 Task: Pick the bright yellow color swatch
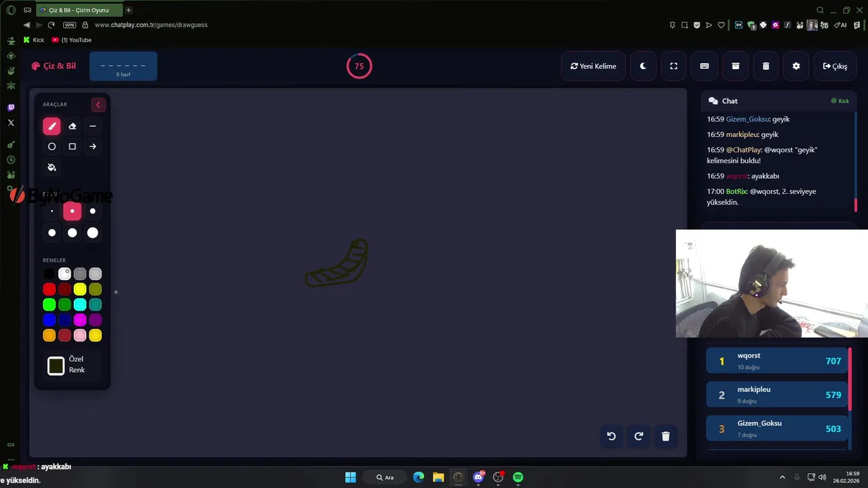click(80, 289)
